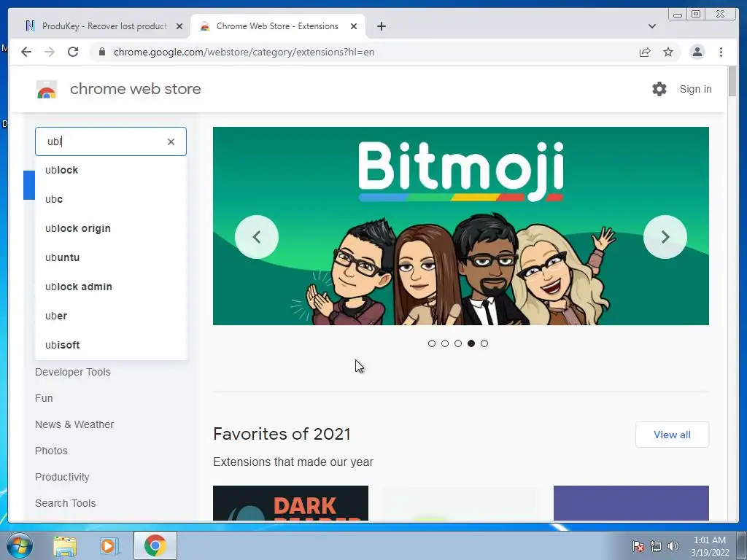Launch Windows Media Player from taskbar
This screenshot has width=747, height=560.
pos(109,545)
